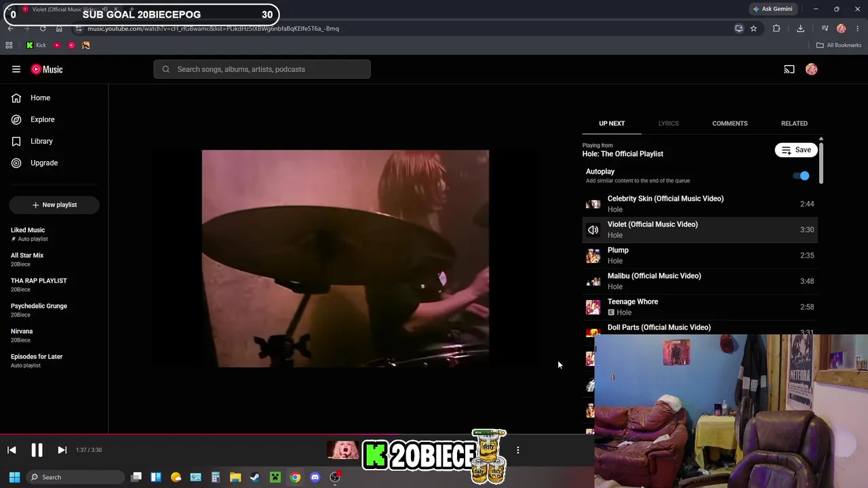Open the YouTube Music bookmark icon
The height and width of the screenshot is (488, 868).
coord(71,45)
